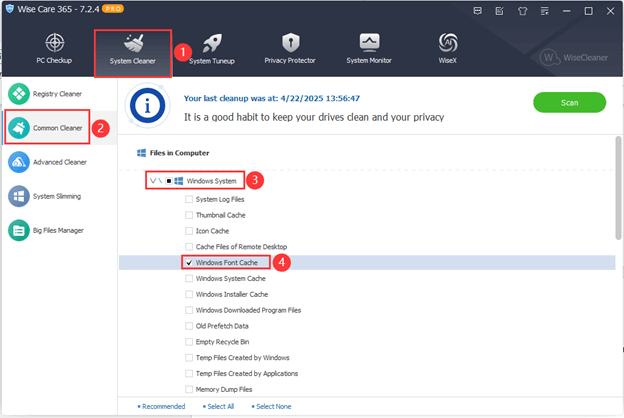Open the WiseX AI module
Screen dimensions: 624x418
pos(448,49)
